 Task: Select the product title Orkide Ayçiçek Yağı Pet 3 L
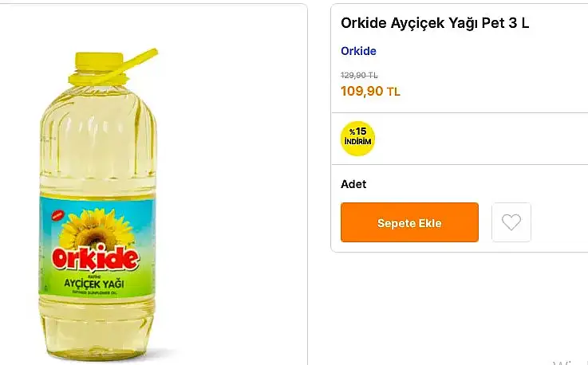435,23
